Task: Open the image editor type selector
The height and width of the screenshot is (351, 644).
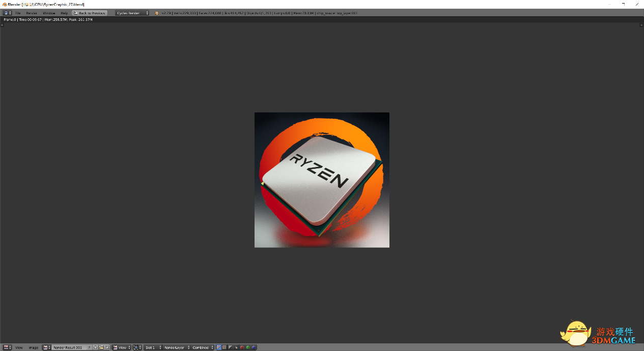Action: pyautogui.click(x=7, y=347)
